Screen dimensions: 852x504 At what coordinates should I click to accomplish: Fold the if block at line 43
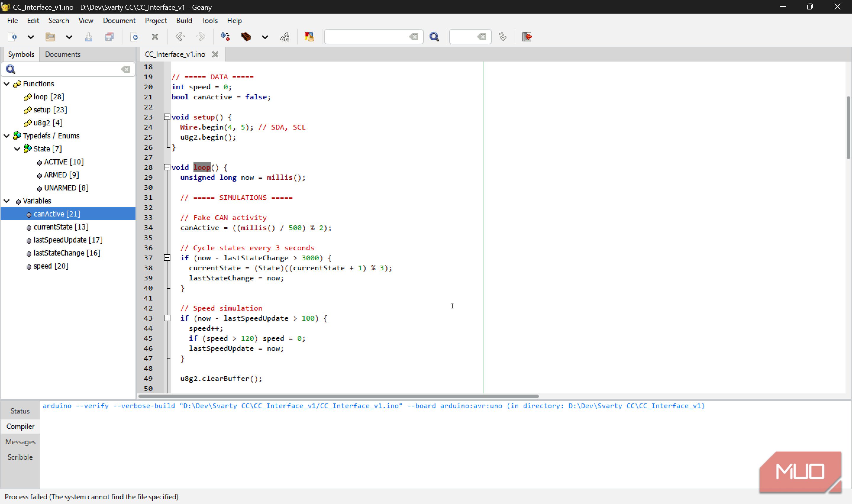coord(167,318)
